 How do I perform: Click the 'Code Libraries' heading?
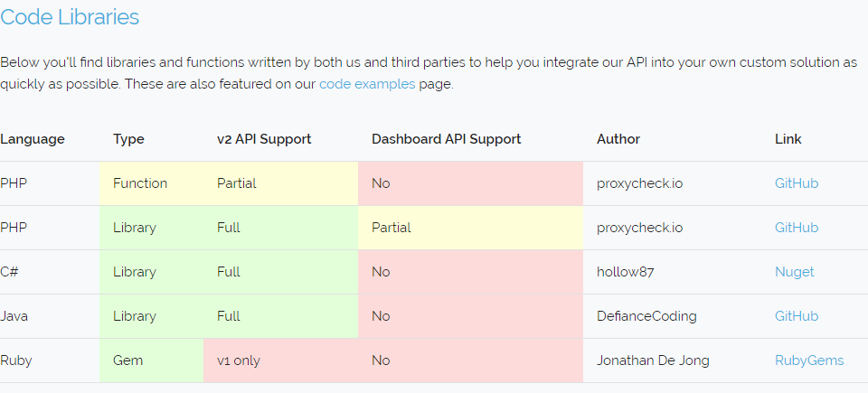pyautogui.click(x=70, y=17)
